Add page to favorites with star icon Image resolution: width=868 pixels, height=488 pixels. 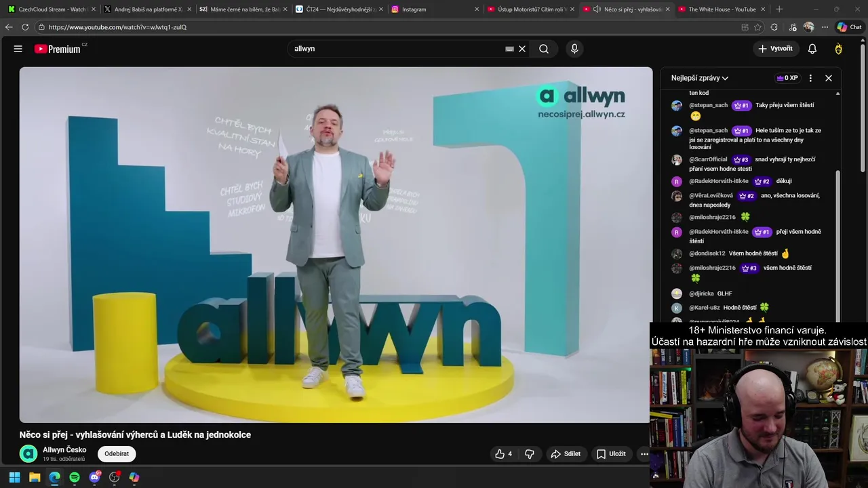coord(758,27)
